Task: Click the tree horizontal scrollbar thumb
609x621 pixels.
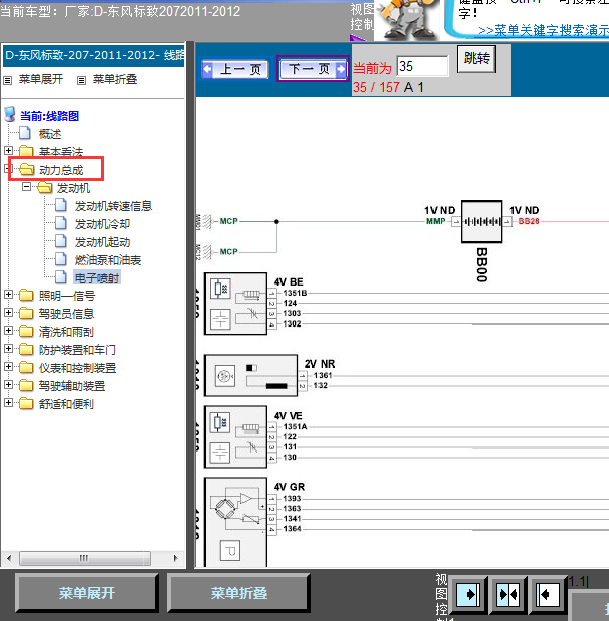Action: click(x=85, y=558)
